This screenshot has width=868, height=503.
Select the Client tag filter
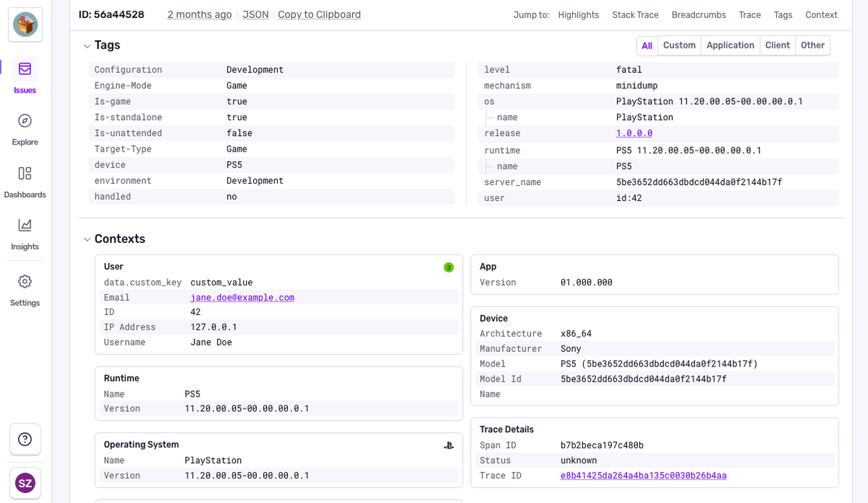pos(777,46)
